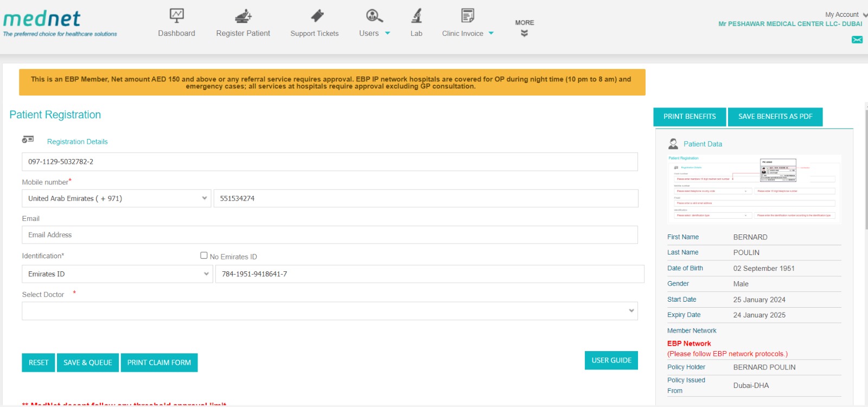The image size is (868, 407).
Task: Click the Registration Details heading link
Action: [78, 142]
